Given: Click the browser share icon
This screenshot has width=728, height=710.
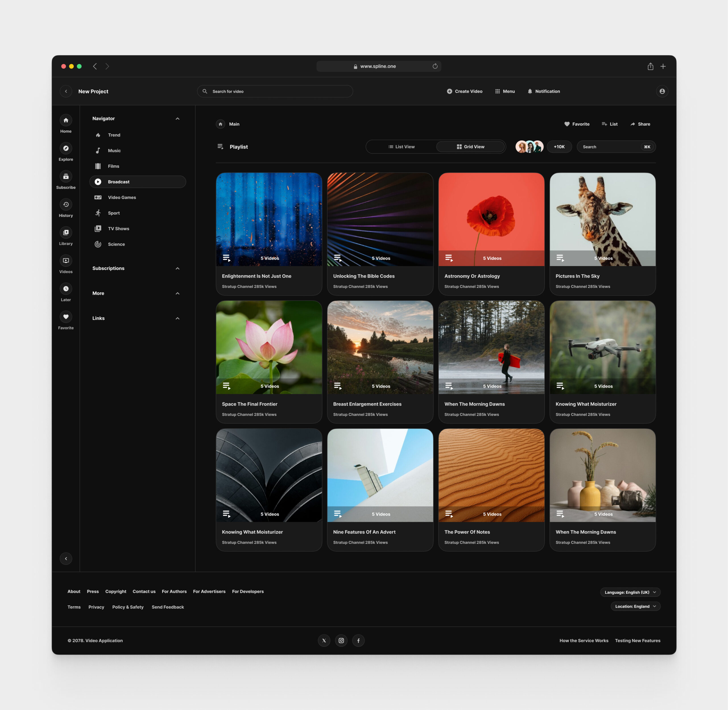Looking at the screenshot, I should tap(650, 67).
